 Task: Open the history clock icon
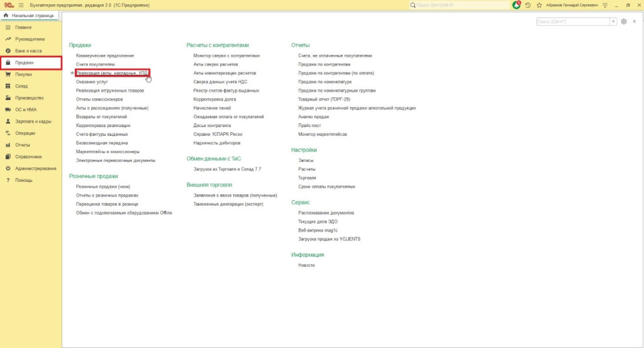528,5
